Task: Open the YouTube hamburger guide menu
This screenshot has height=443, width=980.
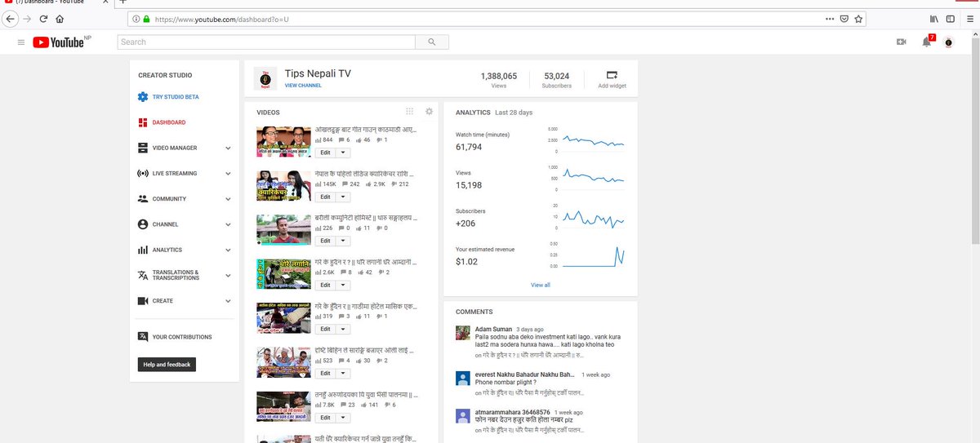Action: coord(21,42)
